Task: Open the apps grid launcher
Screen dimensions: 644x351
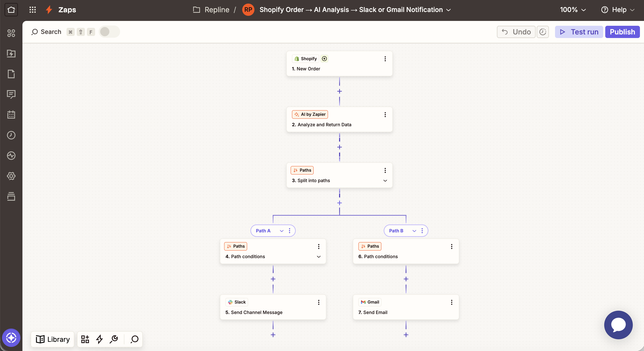Action: [33, 10]
